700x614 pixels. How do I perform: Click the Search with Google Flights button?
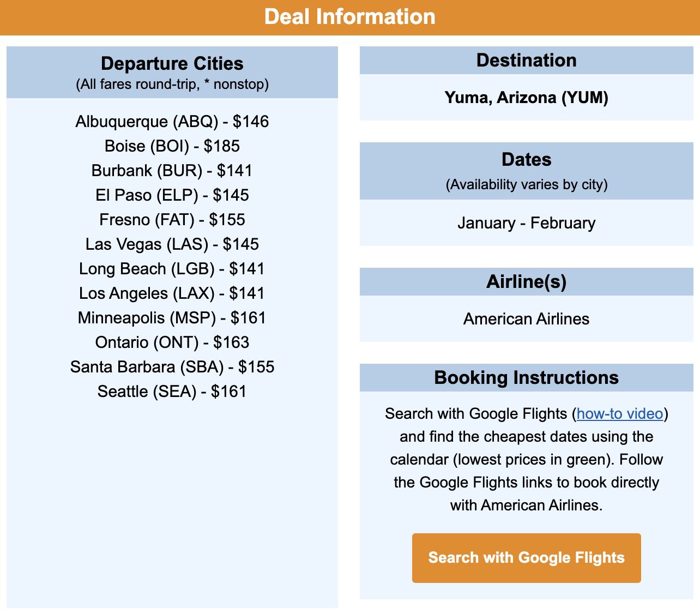point(526,557)
